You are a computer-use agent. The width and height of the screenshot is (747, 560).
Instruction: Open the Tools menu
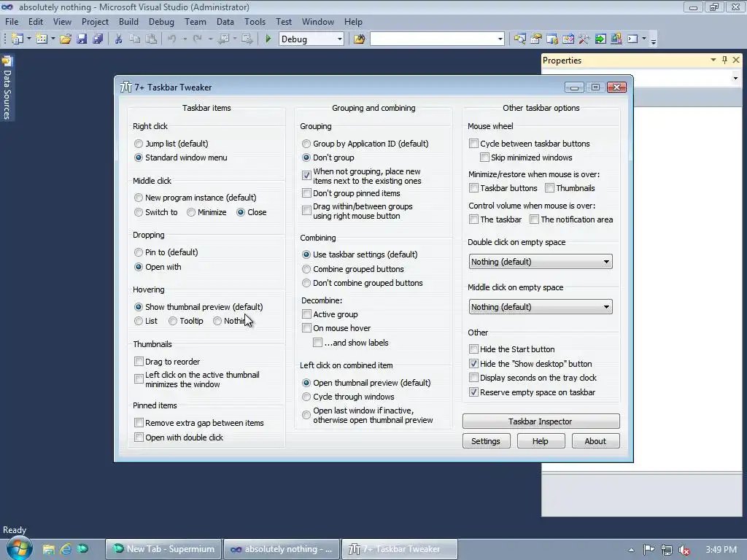(x=255, y=22)
